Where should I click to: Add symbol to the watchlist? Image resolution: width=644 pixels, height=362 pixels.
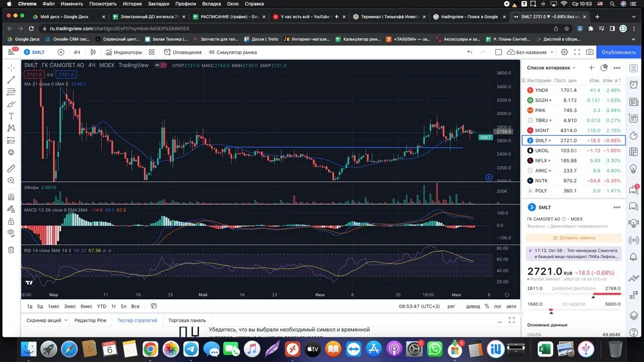click(x=591, y=68)
